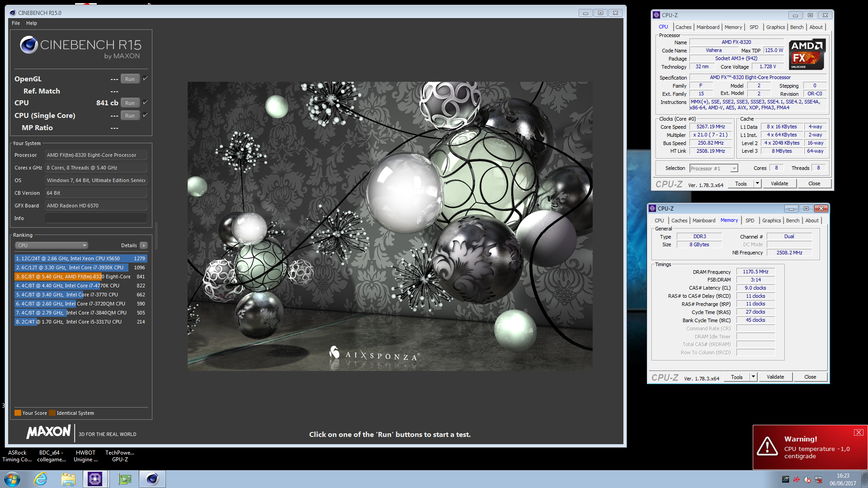
Task: Click the top CPU-Z window title icon
Action: [656, 15]
